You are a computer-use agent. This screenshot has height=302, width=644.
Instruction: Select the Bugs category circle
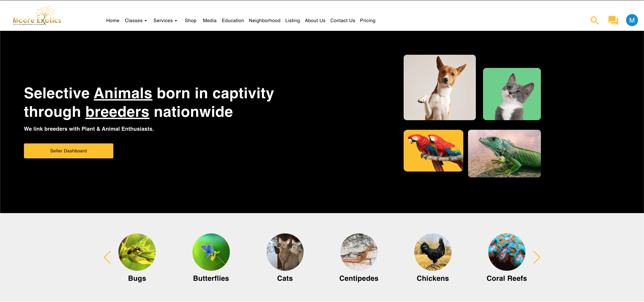click(x=137, y=252)
